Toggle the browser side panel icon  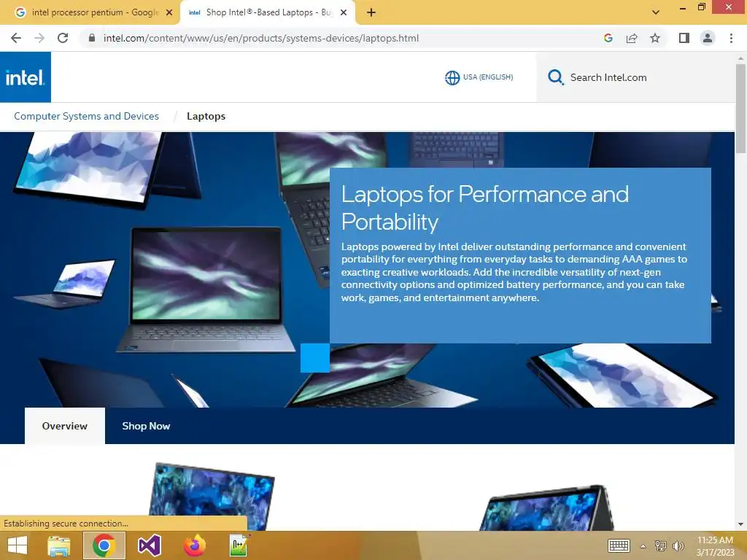click(684, 38)
